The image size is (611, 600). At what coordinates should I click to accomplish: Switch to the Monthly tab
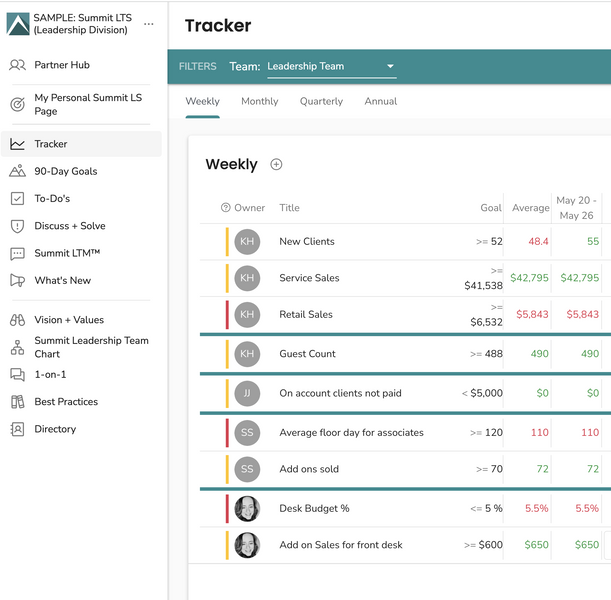[260, 102]
